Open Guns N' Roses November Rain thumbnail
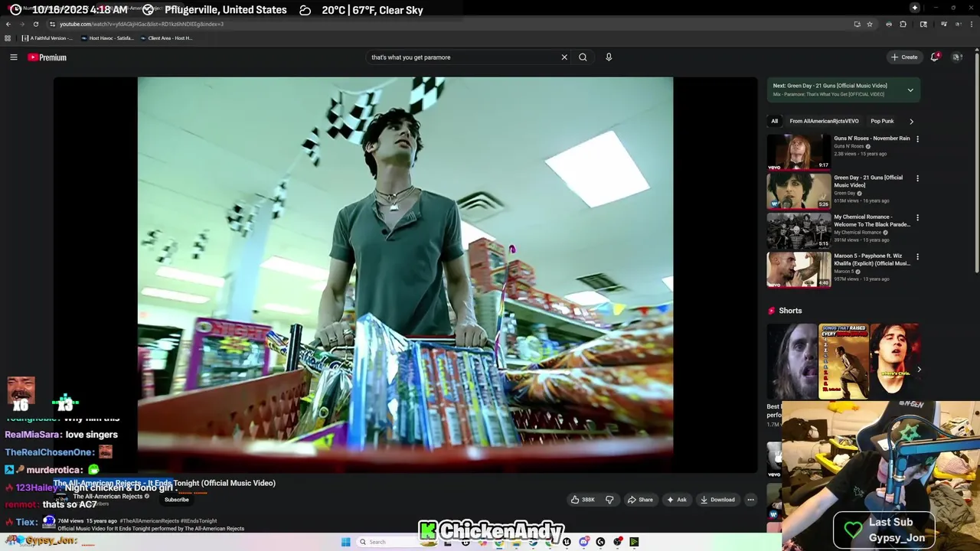The height and width of the screenshot is (551, 980). coord(799,152)
